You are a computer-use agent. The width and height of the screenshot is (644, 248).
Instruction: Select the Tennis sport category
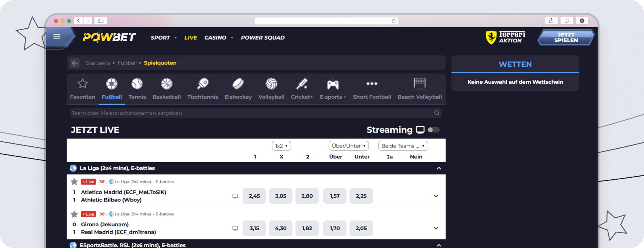tap(137, 88)
